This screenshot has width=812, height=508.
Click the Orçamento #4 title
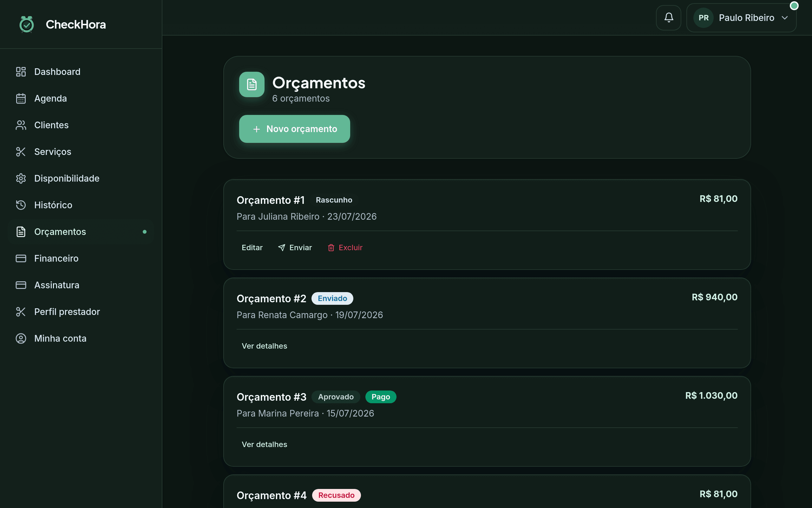[x=272, y=495]
